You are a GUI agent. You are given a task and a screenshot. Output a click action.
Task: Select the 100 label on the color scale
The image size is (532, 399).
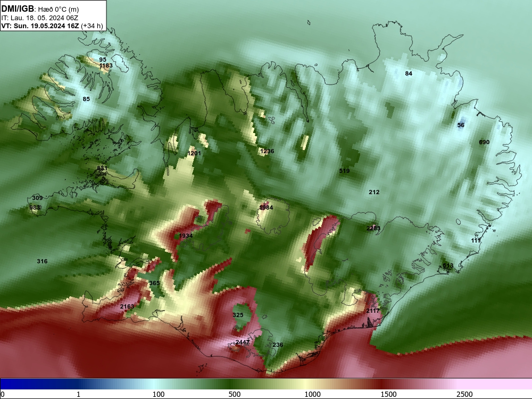pos(159,394)
